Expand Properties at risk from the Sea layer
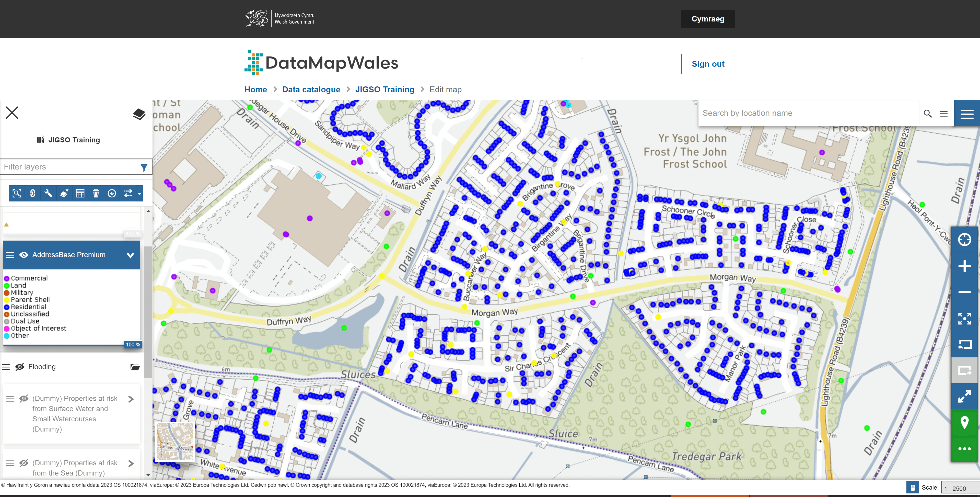This screenshot has width=980, height=497. pyautogui.click(x=131, y=463)
